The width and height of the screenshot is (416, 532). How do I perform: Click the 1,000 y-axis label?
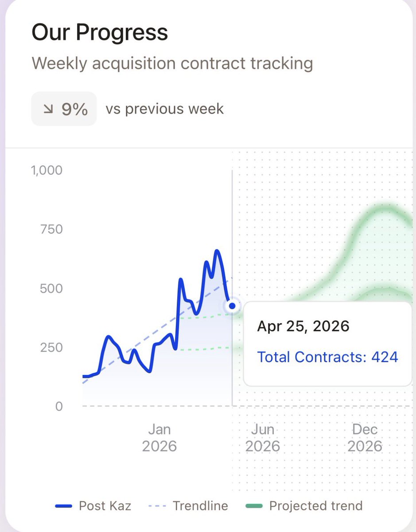tap(47, 170)
